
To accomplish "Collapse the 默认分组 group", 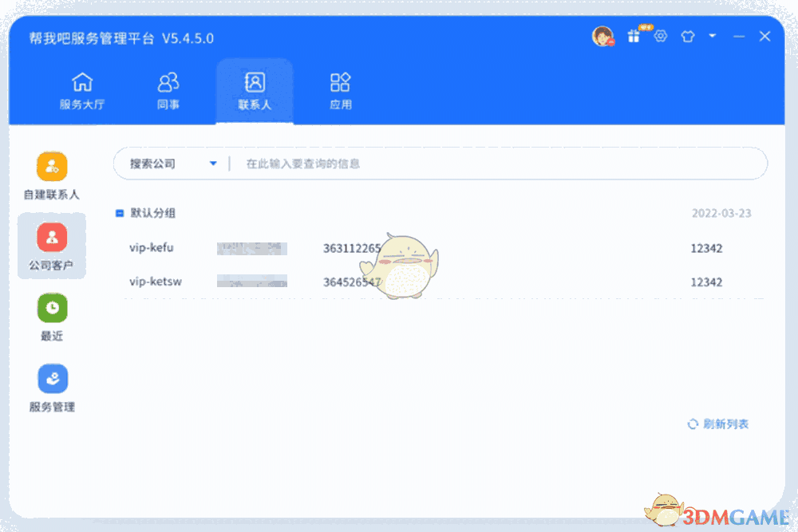I will click(118, 213).
